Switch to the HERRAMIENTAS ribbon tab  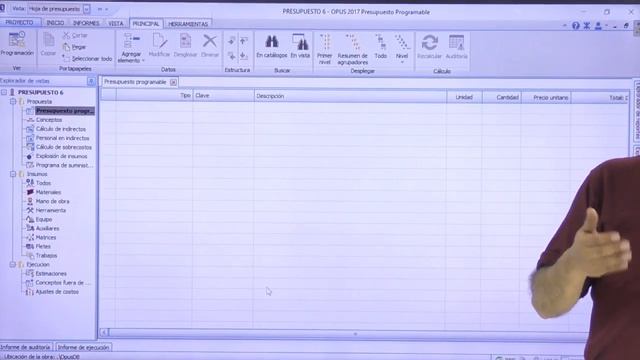pos(188,24)
